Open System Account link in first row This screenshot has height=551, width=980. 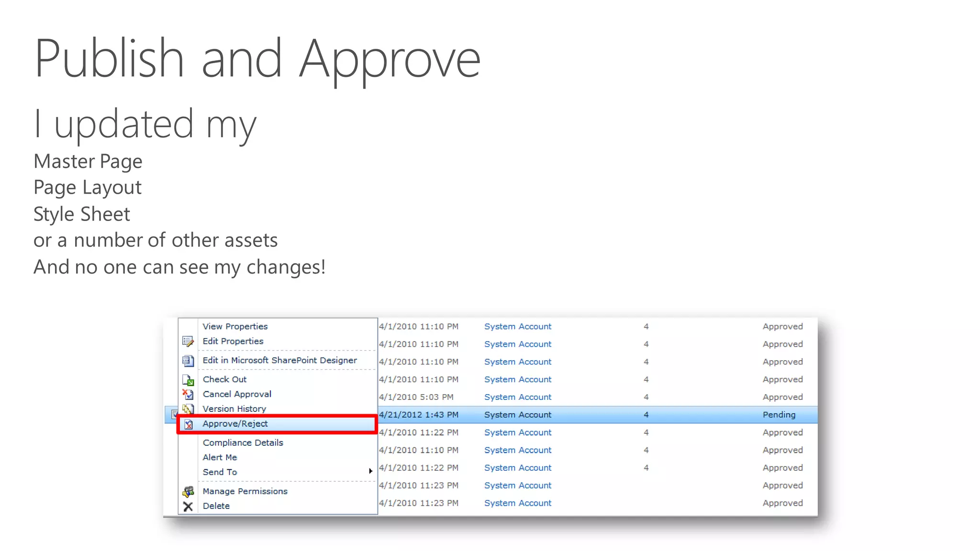point(517,327)
